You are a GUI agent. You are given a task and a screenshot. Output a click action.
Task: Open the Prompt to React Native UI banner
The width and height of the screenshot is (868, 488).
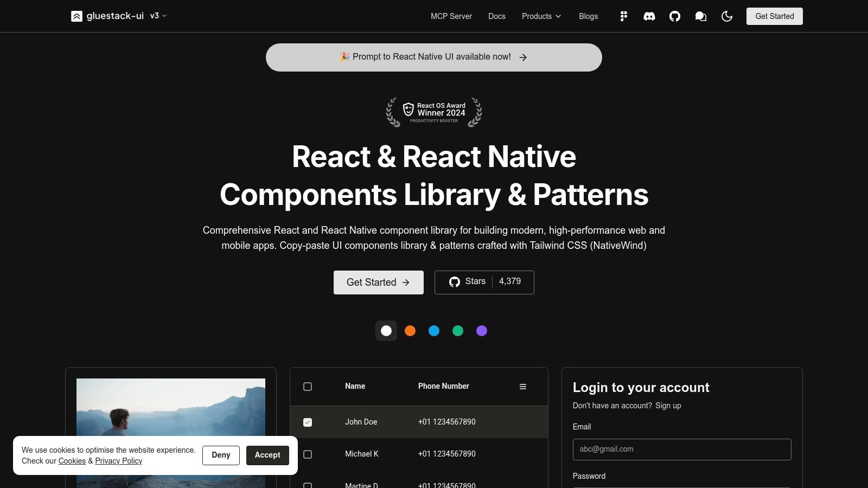pyautogui.click(x=434, y=57)
